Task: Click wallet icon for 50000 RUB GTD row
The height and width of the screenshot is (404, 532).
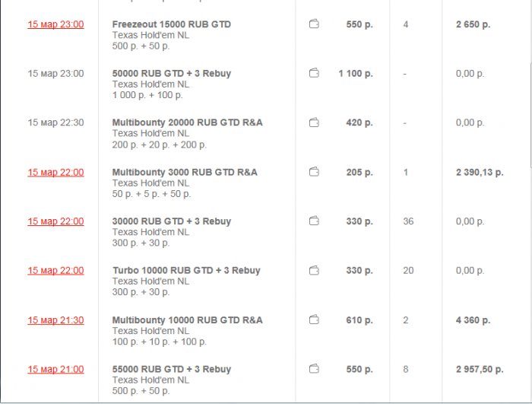Action: click(x=314, y=74)
